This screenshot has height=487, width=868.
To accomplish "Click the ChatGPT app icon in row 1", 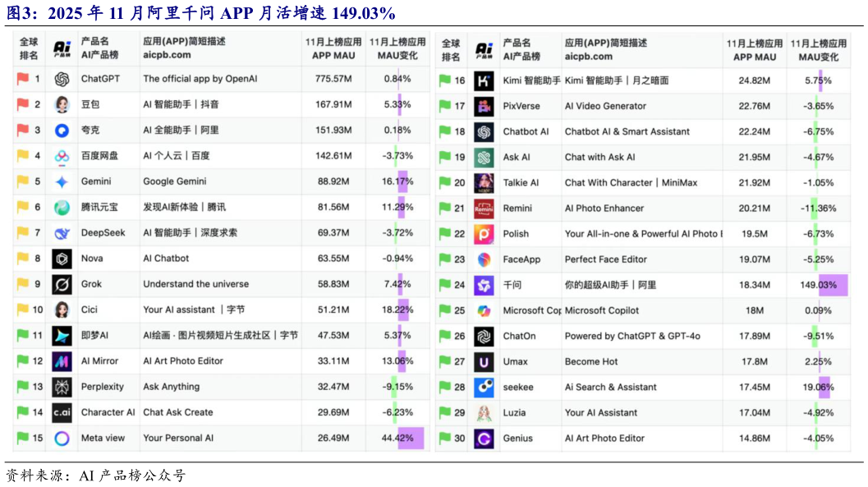I will [62, 79].
